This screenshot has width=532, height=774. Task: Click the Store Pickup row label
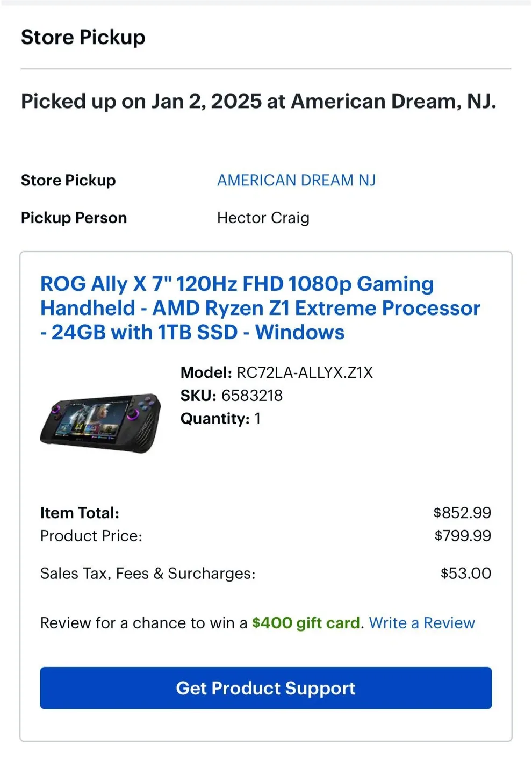pyautogui.click(x=68, y=180)
